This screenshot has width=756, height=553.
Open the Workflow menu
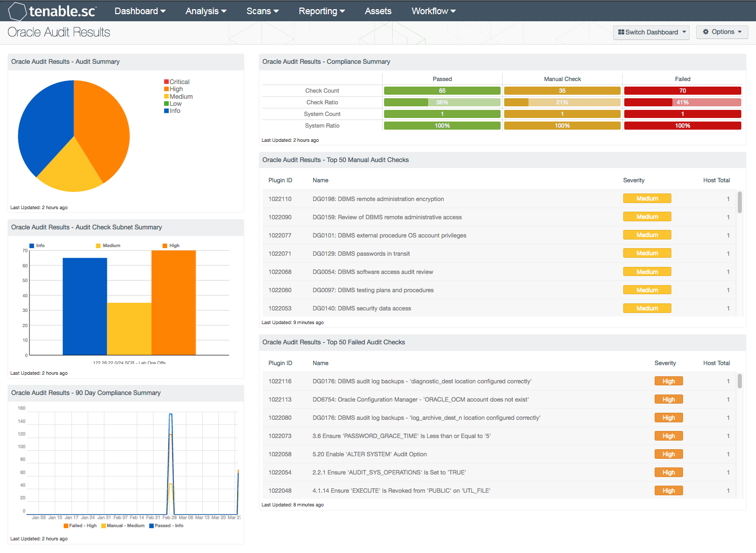[x=433, y=10]
